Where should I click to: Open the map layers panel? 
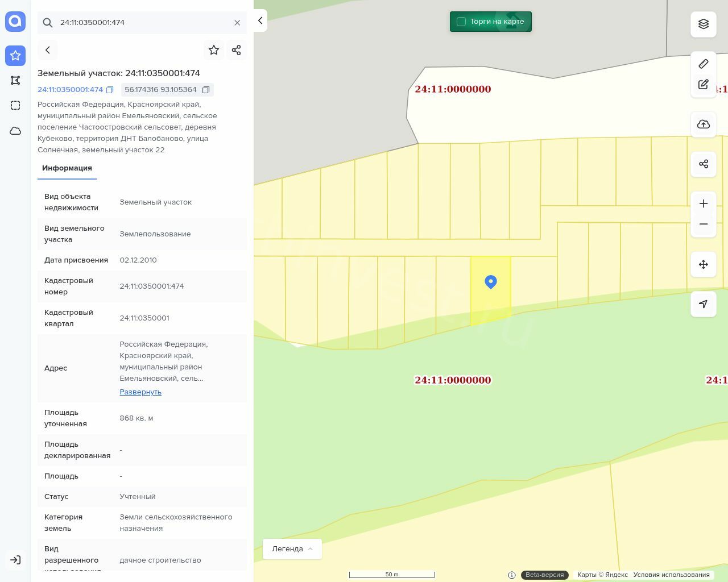pyautogui.click(x=703, y=24)
